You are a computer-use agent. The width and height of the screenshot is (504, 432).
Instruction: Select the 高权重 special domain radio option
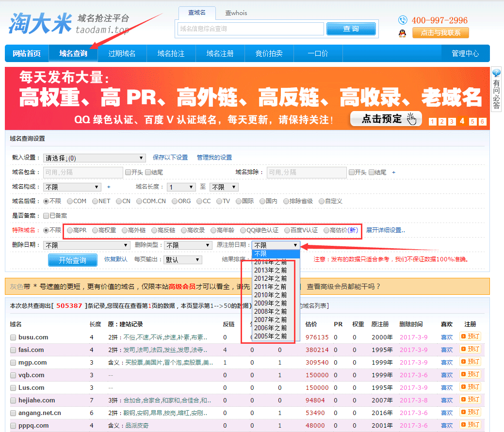click(95, 230)
